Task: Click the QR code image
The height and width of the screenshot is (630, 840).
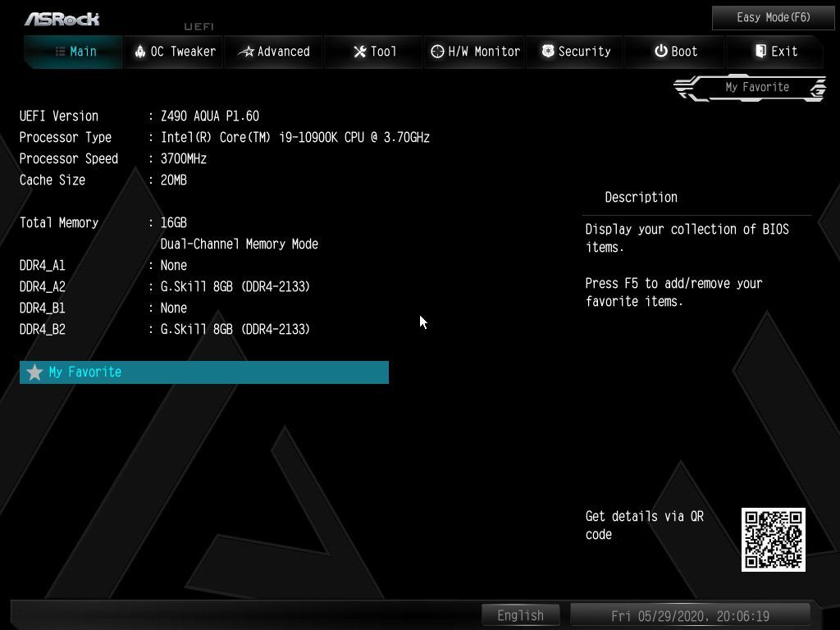Action: pos(773,540)
